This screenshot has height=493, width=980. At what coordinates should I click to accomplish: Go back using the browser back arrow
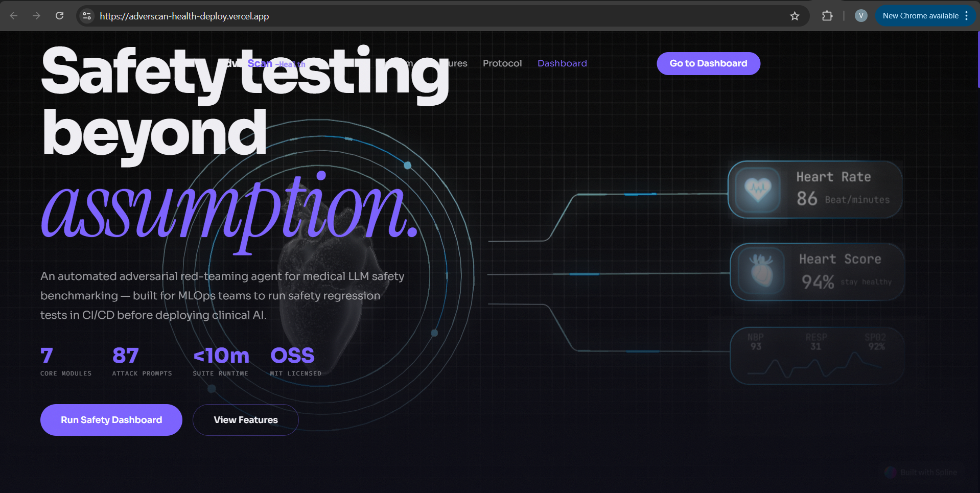(14, 16)
